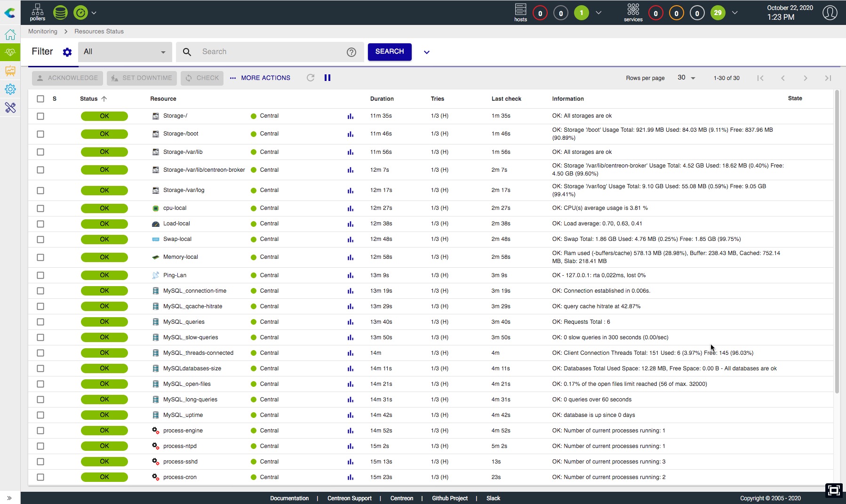Open graph icon for cpu-local row
Image resolution: width=846 pixels, height=504 pixels.
click(350, 208)
